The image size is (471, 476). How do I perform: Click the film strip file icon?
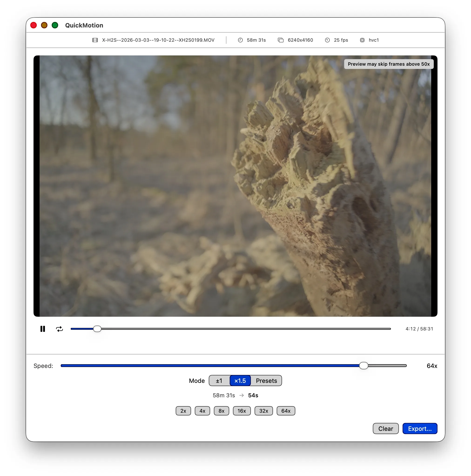(x=95, y=40)
